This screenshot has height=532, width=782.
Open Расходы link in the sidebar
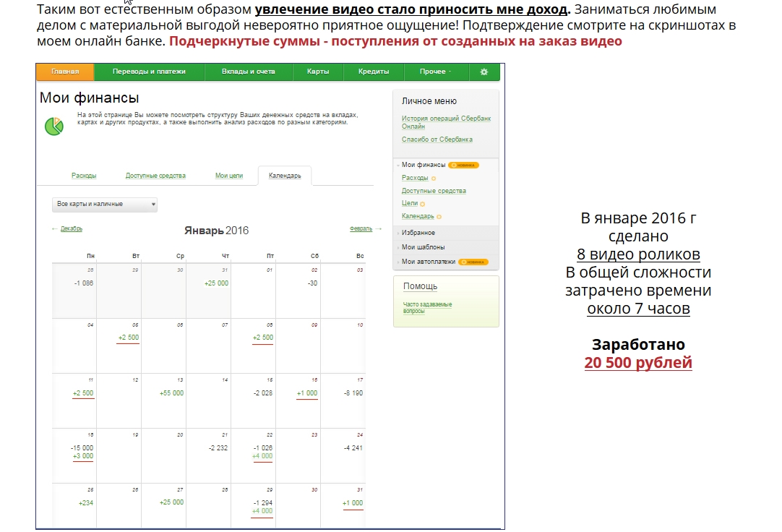(x=415, y=178)
